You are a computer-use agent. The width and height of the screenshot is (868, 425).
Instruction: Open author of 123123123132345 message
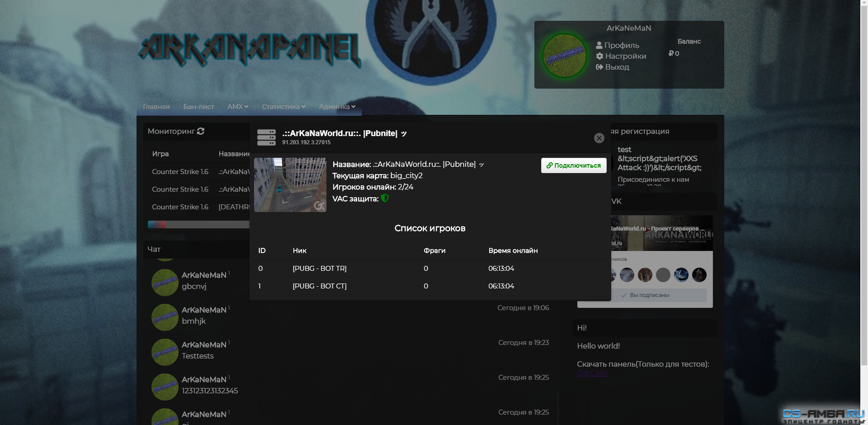tap(204, 380)
